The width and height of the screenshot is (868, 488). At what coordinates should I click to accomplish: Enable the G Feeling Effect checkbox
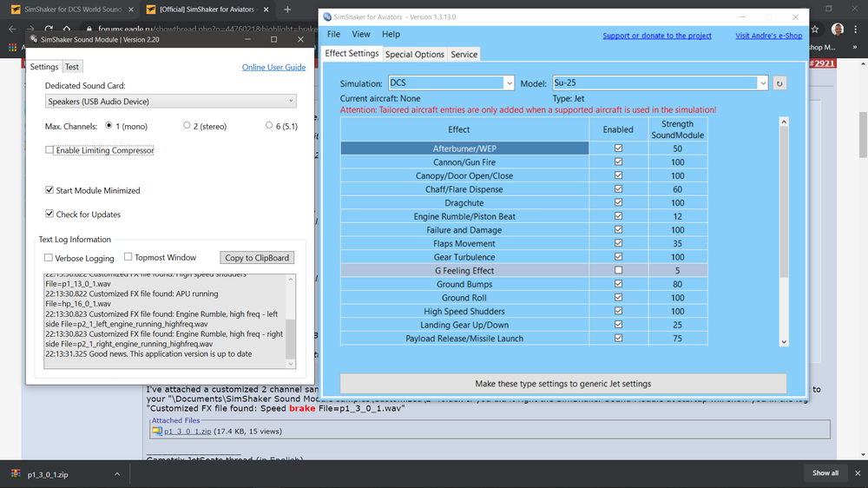tap(618, 271)
